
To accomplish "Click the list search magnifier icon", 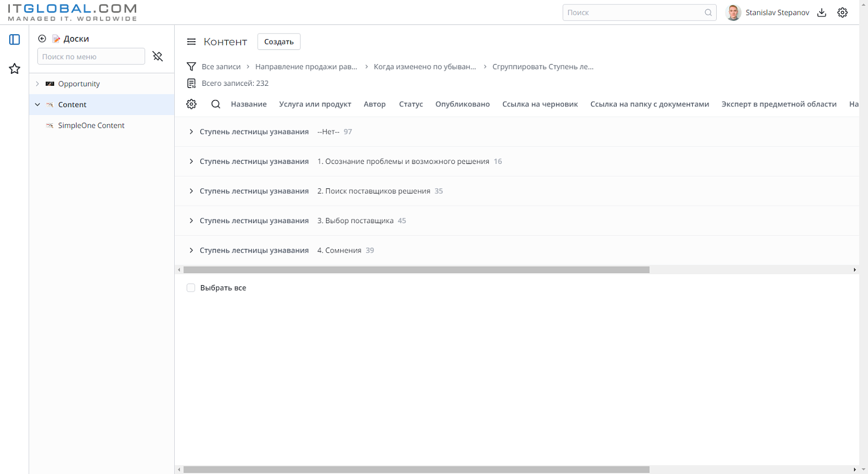I will pyautogui.click(x=216, y=104).
